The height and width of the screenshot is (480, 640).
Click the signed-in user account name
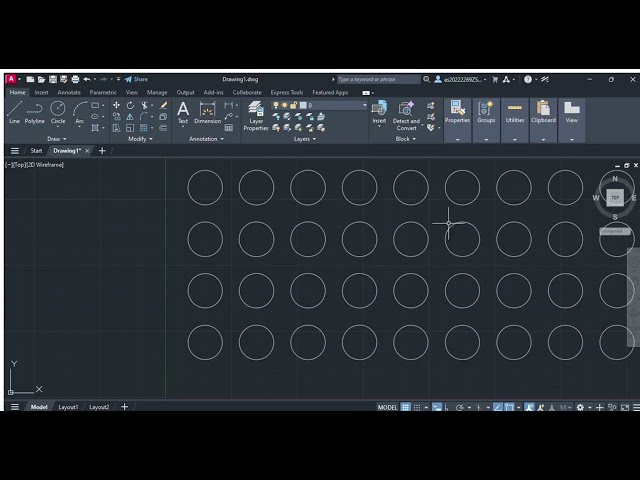462,79
